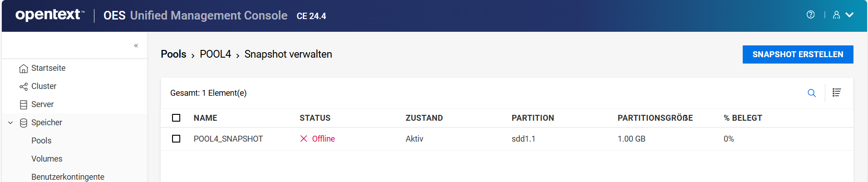Click the Cluster nodes icon
This screenshot has height=182, width=868.
[24, 87]
